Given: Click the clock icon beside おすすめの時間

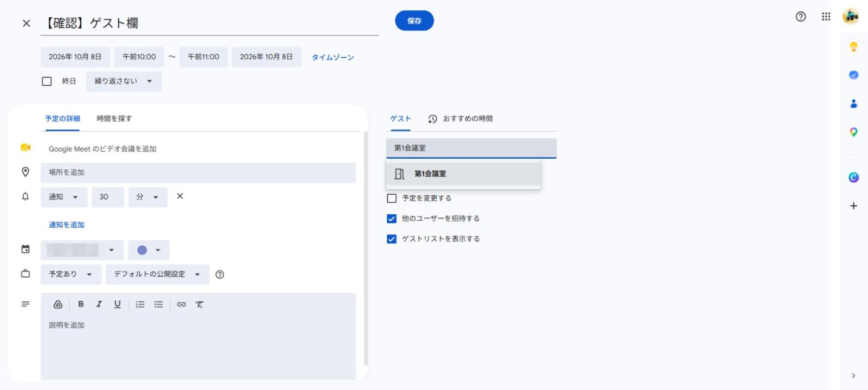Looking at the screenshot, I should 432,119.
